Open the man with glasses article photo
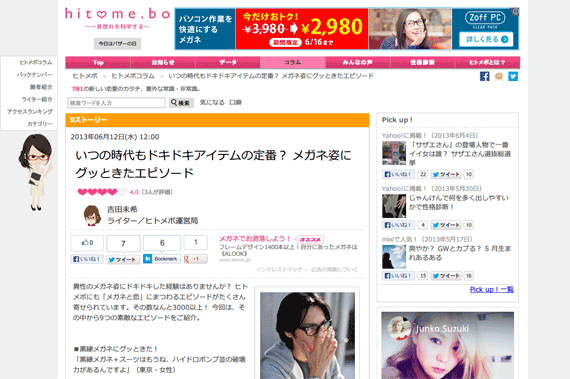 307,335
